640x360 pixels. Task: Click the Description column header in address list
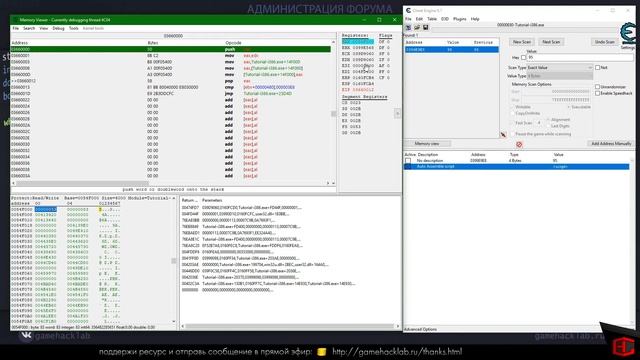click(x=428, y=155)
